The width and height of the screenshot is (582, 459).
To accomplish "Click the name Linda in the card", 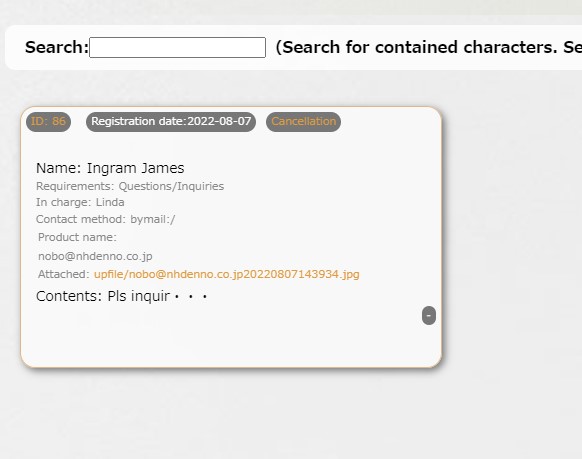I will point(110,202).
